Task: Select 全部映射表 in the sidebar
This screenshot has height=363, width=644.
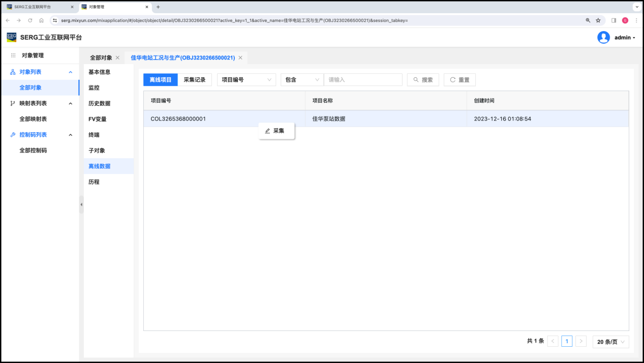Action: pos(33,119)
